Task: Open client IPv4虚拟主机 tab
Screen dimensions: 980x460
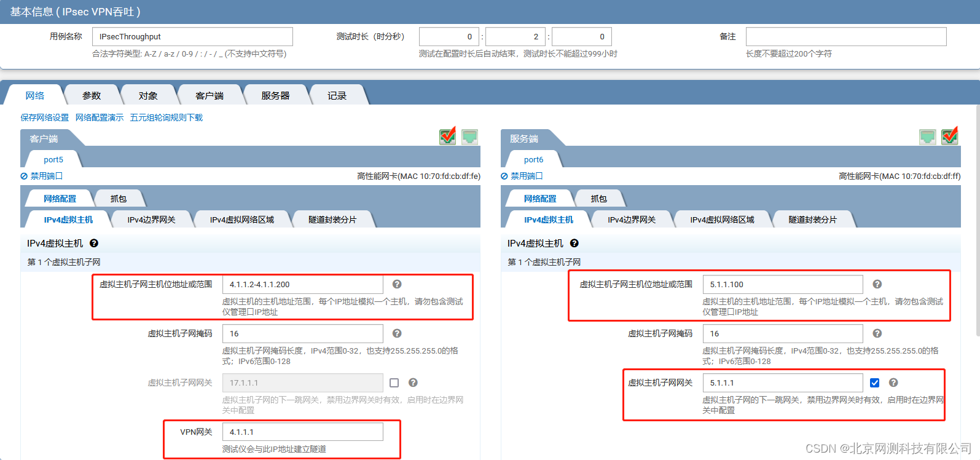Action: pos(69,220)
